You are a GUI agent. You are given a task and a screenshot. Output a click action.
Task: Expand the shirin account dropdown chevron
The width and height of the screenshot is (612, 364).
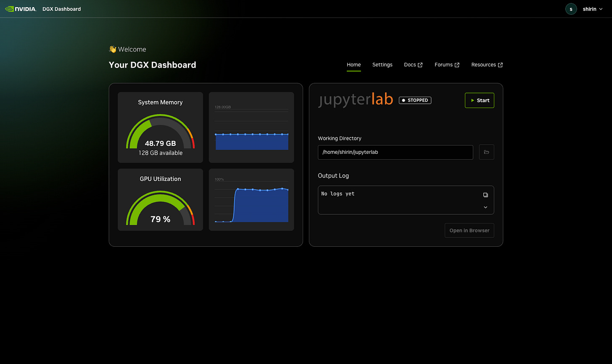tap(601, 9)
